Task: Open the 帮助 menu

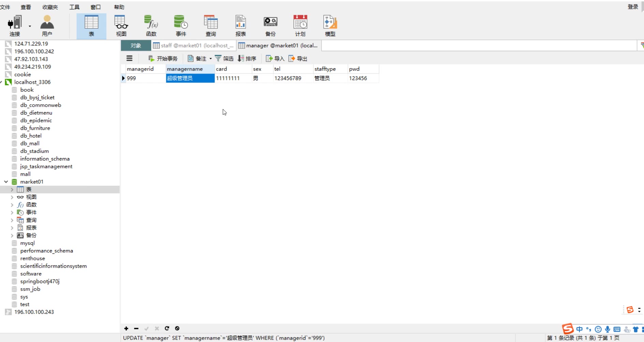Action: coord(119,7)
